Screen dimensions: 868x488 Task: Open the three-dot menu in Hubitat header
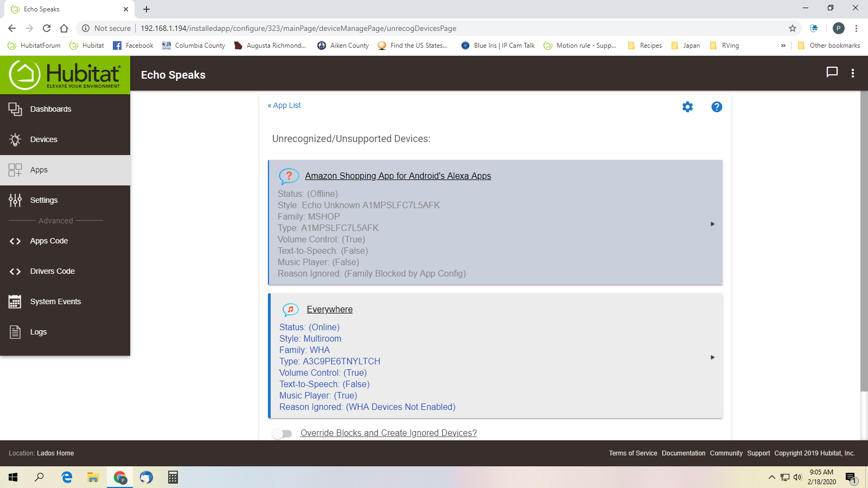[x=853, y=73]
